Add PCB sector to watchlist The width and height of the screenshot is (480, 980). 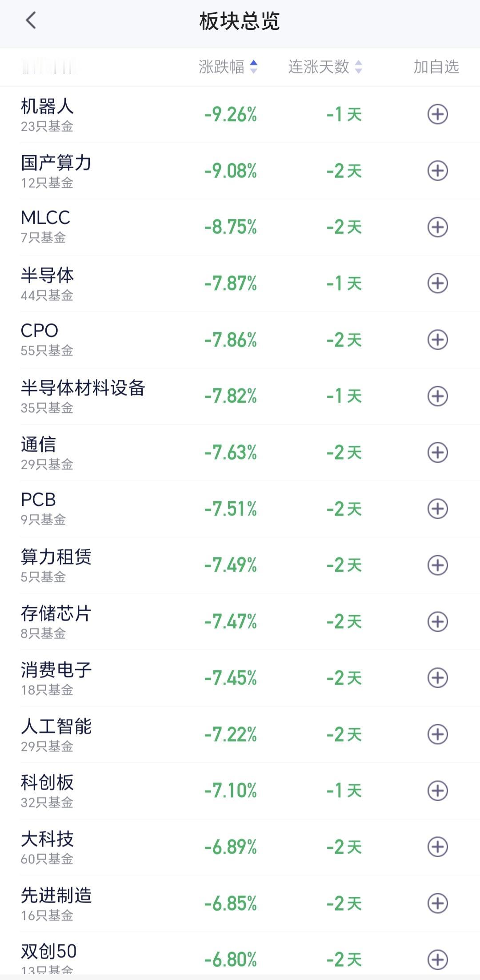(x=437, y=509)
